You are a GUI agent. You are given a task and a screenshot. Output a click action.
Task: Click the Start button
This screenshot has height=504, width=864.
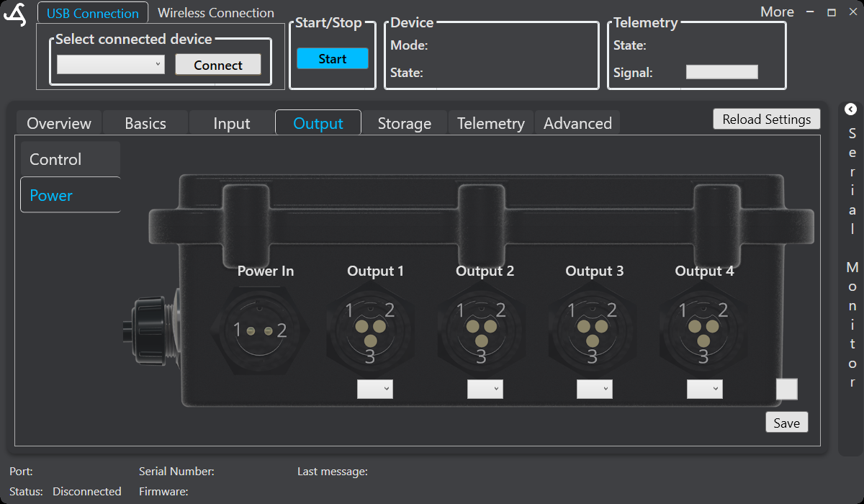pyautogui.click(x=333, y=59)
